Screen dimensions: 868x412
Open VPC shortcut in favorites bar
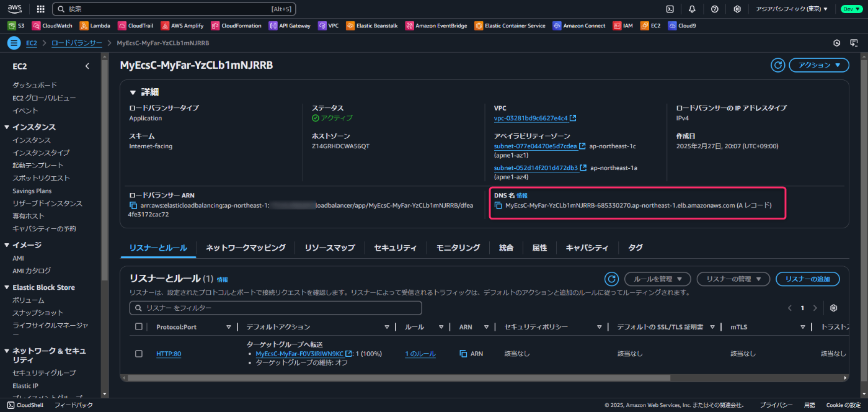328,26
